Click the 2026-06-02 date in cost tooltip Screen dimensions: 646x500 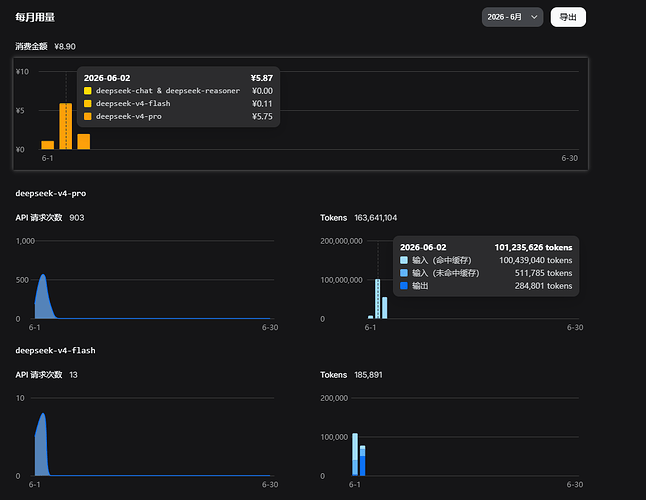point(107,78)
